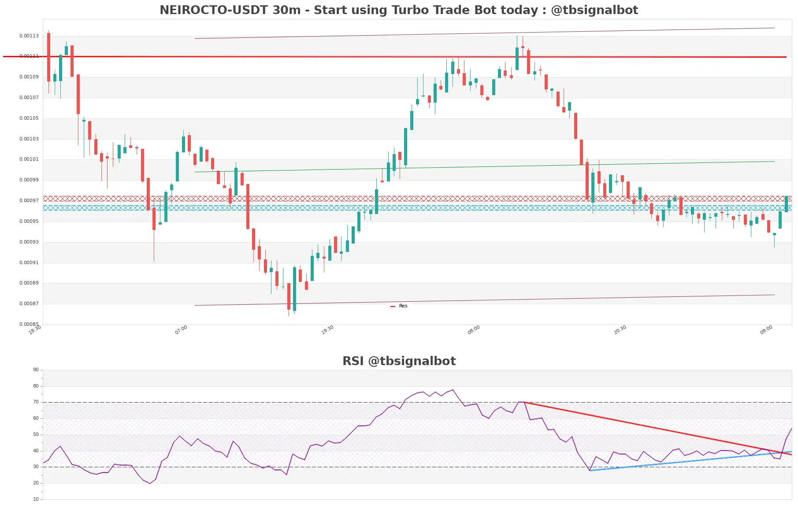798x532 pixels.
Task: Click the 0.00089 price axis label
Action: (x=29, y=283)
